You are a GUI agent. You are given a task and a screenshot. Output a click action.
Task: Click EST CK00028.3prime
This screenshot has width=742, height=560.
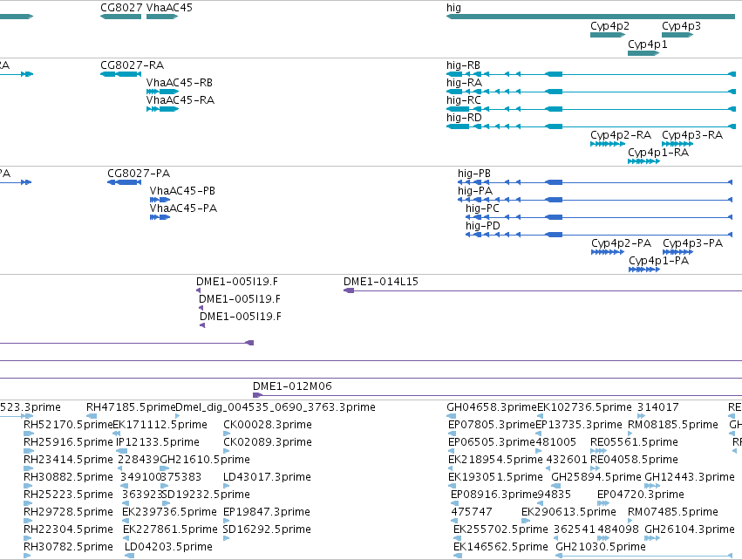click(x=227, y=434)
